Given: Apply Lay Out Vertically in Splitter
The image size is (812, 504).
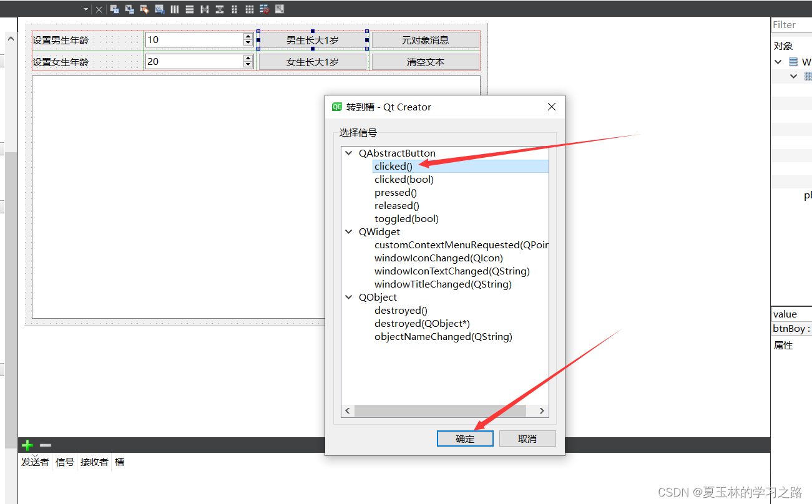Looking at the screenshot, I should coord(220,9).
